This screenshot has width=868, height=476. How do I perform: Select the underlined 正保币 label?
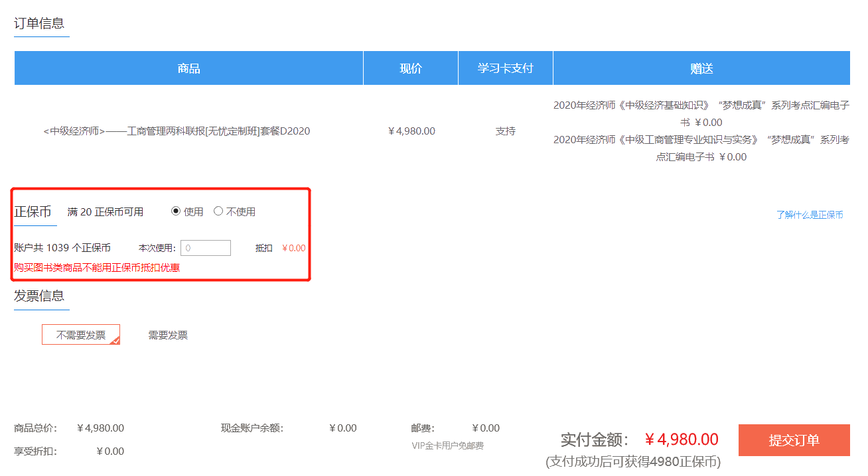(x=31, y=211)
